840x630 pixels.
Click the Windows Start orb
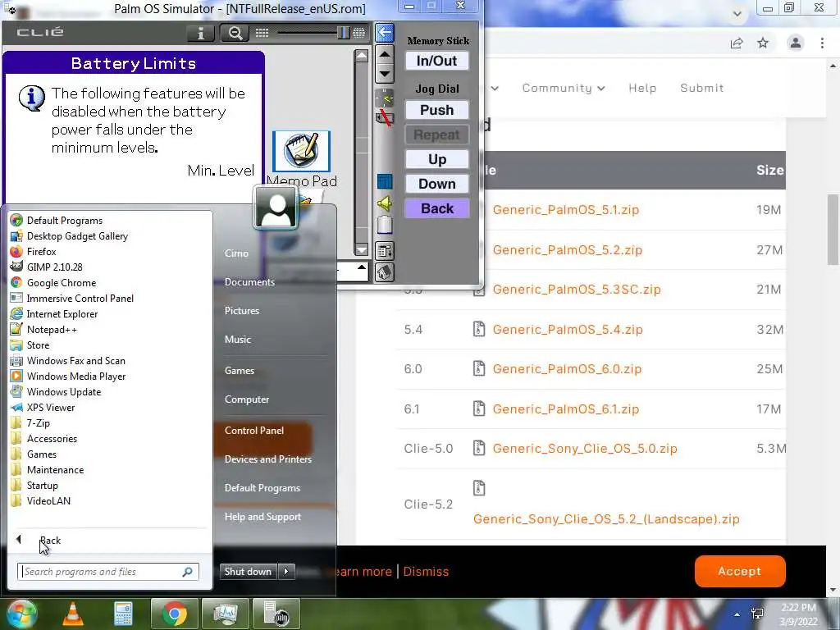tap(22, 614)
